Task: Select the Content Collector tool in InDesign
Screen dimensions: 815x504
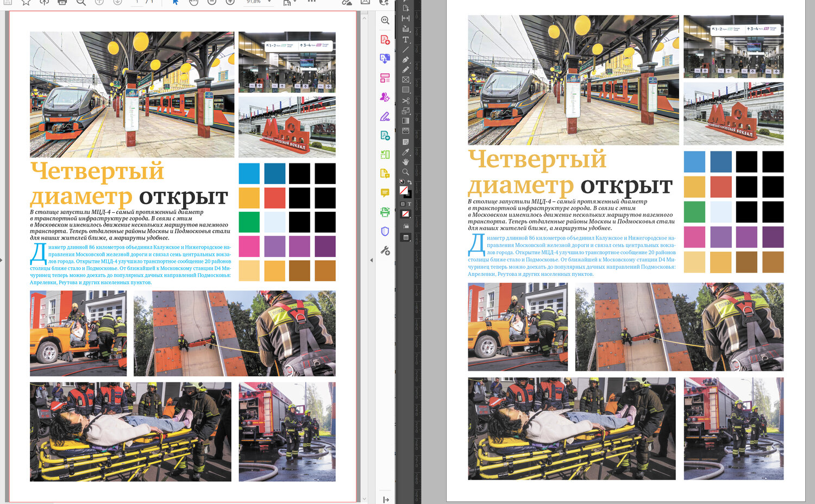Action: coord(405,29)
